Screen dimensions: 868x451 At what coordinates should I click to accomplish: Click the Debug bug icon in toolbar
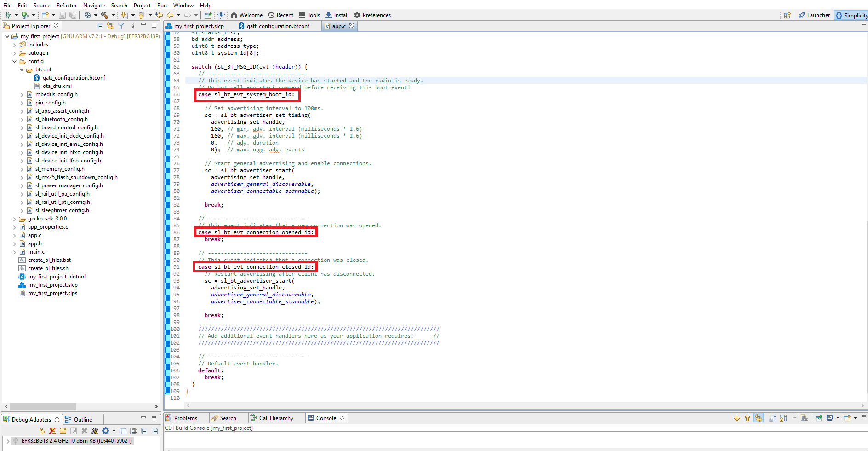(8, 15)
